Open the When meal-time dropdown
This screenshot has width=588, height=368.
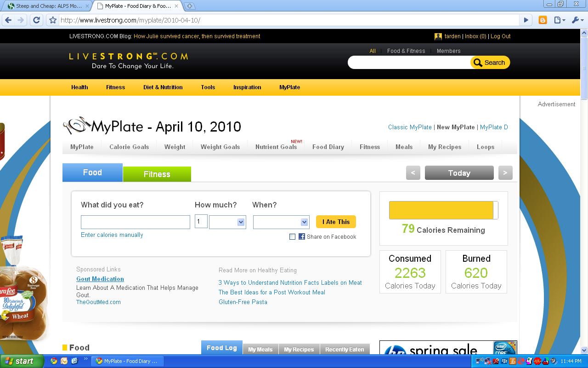pyautogui.click(x=281, y=222)
